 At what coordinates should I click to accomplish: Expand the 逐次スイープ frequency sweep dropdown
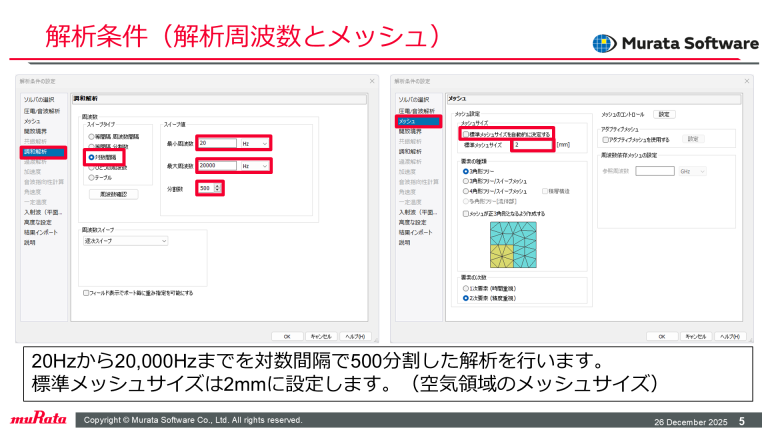(x=125, y=241)
